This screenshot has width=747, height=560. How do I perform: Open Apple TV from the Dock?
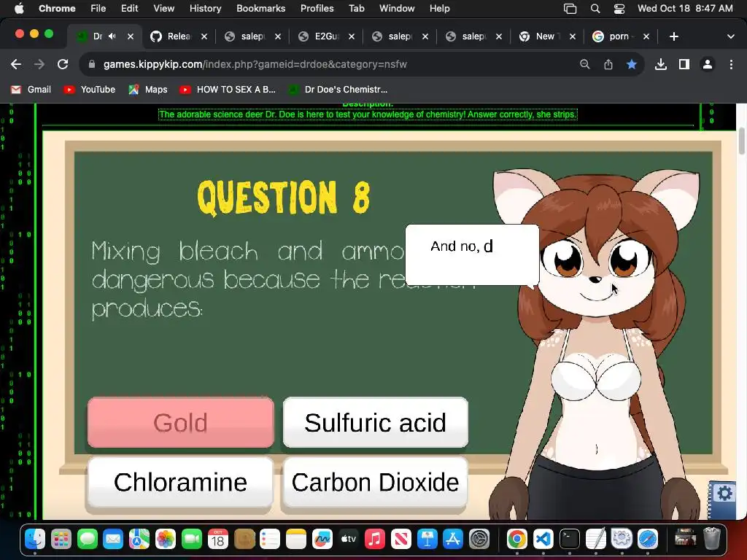[348, 540]
